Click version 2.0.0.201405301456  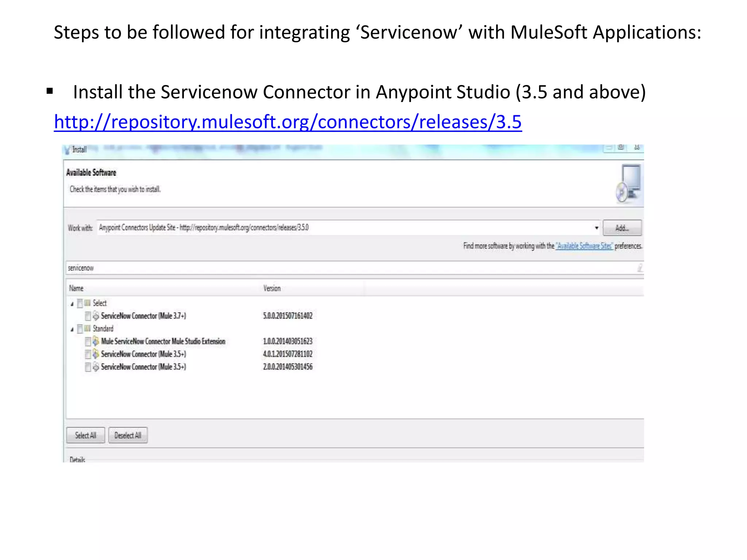[288, 367]
